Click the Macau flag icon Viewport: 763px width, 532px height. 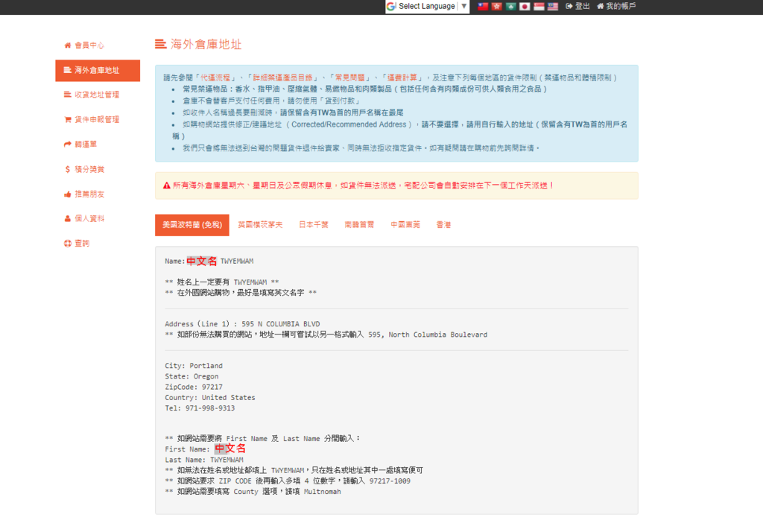pos(510,7)
